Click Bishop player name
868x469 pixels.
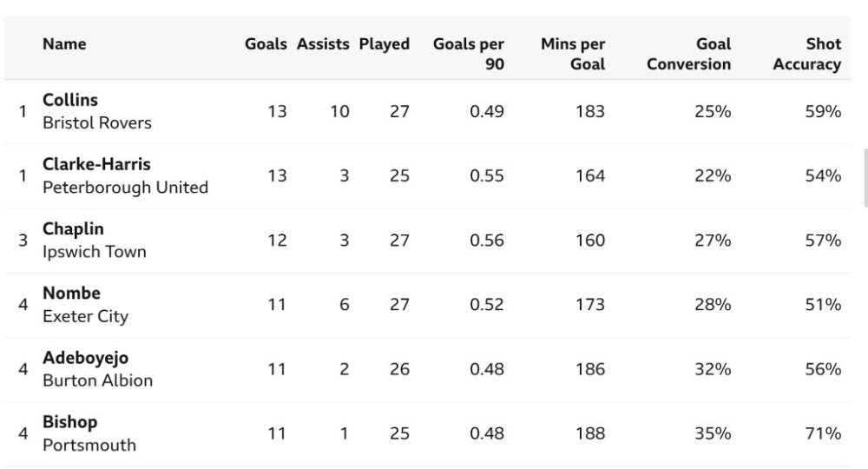[x=69, y=422]
